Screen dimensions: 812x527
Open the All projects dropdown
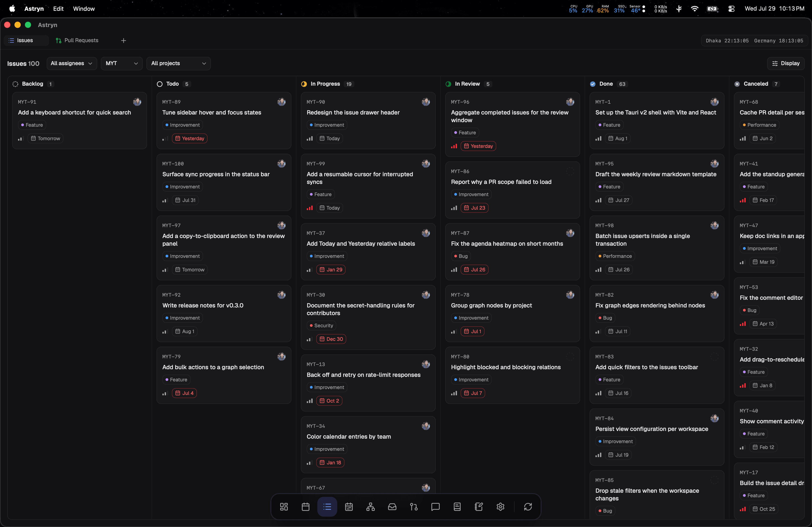(178, 63)
